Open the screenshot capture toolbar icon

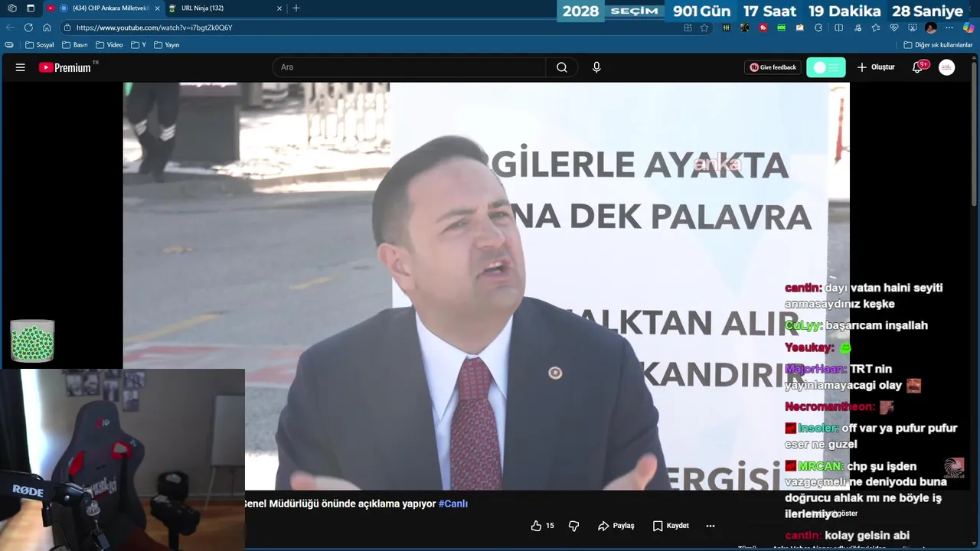pos(913,28)
